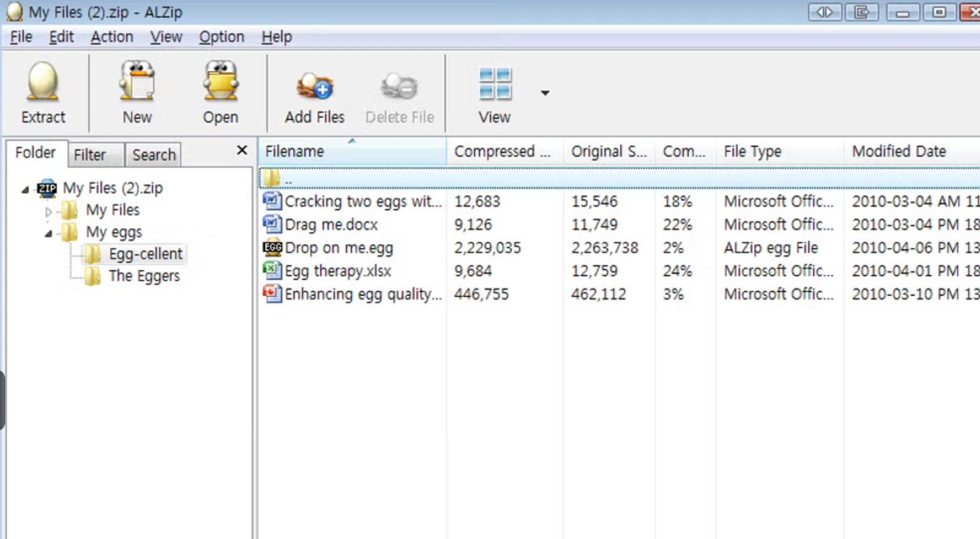Collapse the My eggs tree node
Viewport: 980px width, 539px height.
point(48,233)
